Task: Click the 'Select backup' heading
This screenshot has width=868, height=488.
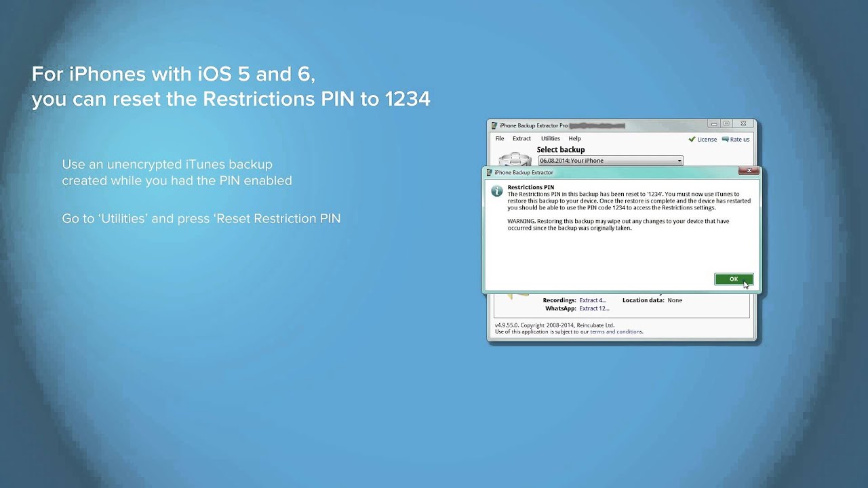Action: [561, 150]
